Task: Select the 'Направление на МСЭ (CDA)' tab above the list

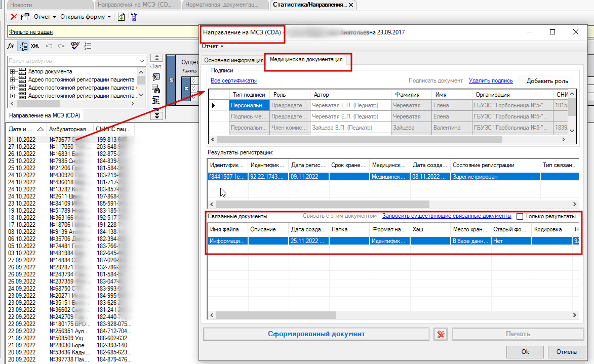Action: [x=45, y=115]
